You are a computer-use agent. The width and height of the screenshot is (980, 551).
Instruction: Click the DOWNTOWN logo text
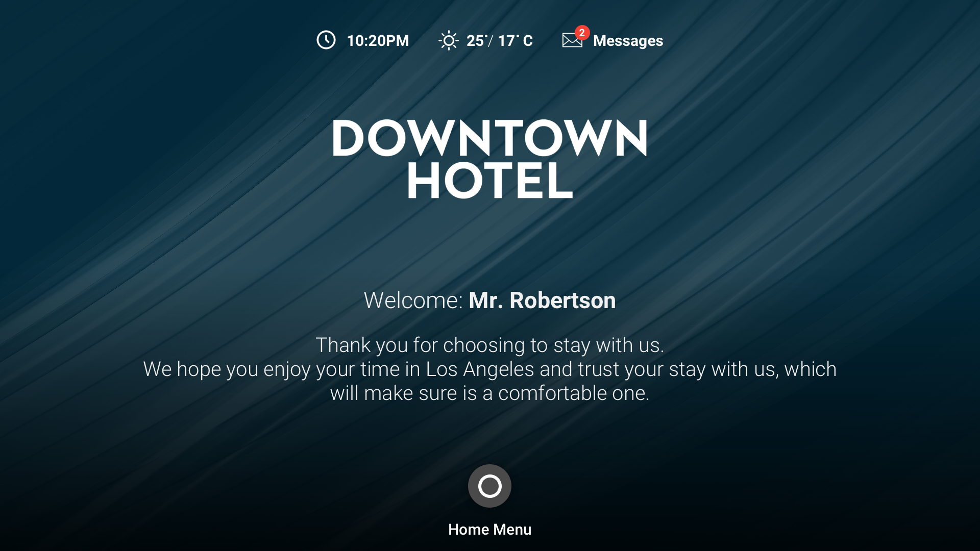click(489, 138)
